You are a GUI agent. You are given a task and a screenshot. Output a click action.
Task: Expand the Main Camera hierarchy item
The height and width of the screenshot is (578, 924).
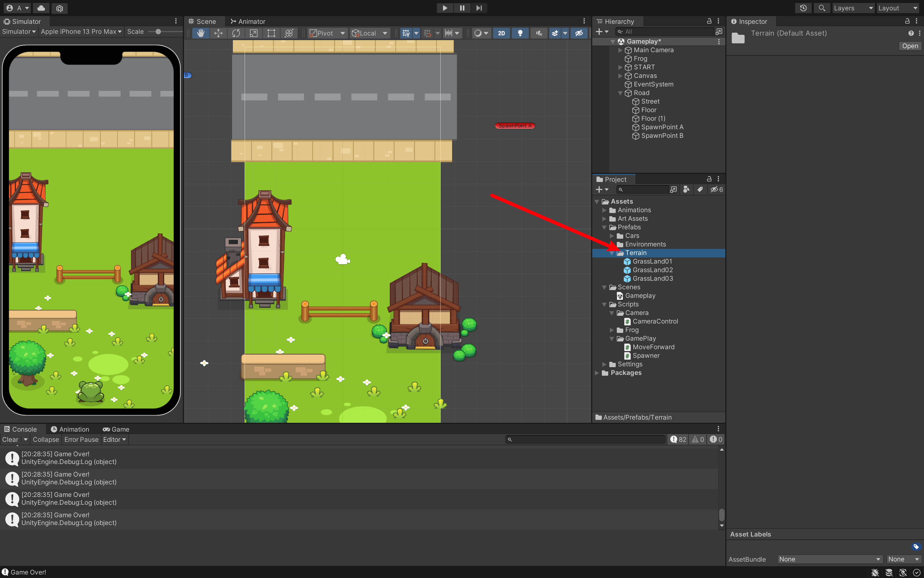click(620, 50)
